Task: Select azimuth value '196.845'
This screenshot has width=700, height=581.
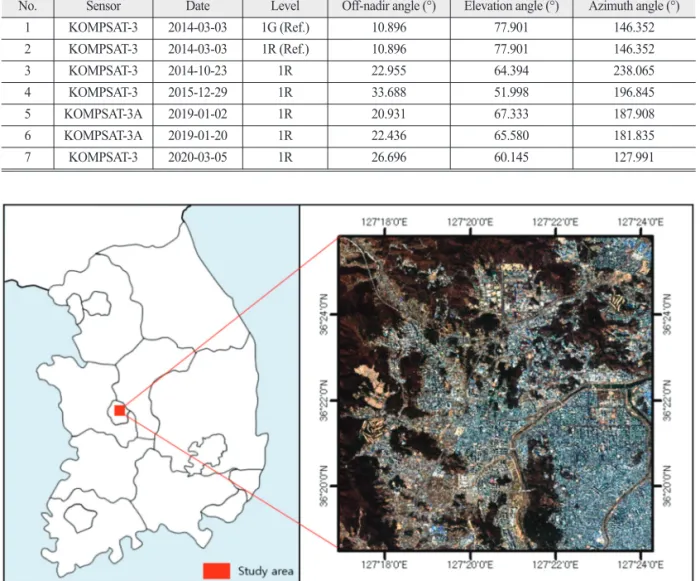Action: [634, 92]
